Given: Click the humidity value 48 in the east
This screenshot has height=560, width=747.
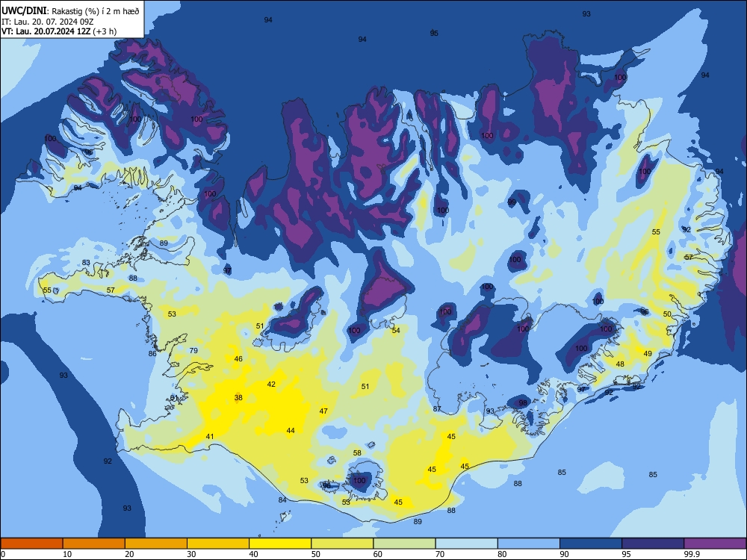Looking at the screenshot, I should (x=620, y=364).
